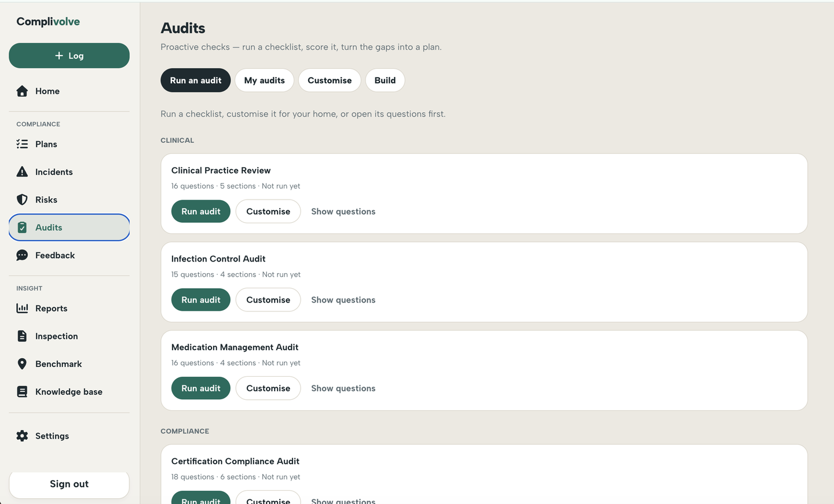Open Knowledge base book icon
Viewport: 834px width, 504px height.
tap(22, 392)
